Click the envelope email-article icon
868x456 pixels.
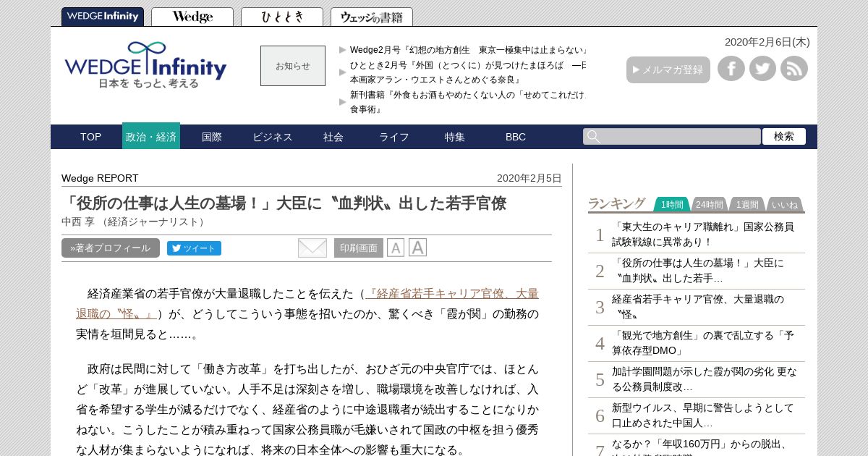pyautogui.click(x=312, y=248)
